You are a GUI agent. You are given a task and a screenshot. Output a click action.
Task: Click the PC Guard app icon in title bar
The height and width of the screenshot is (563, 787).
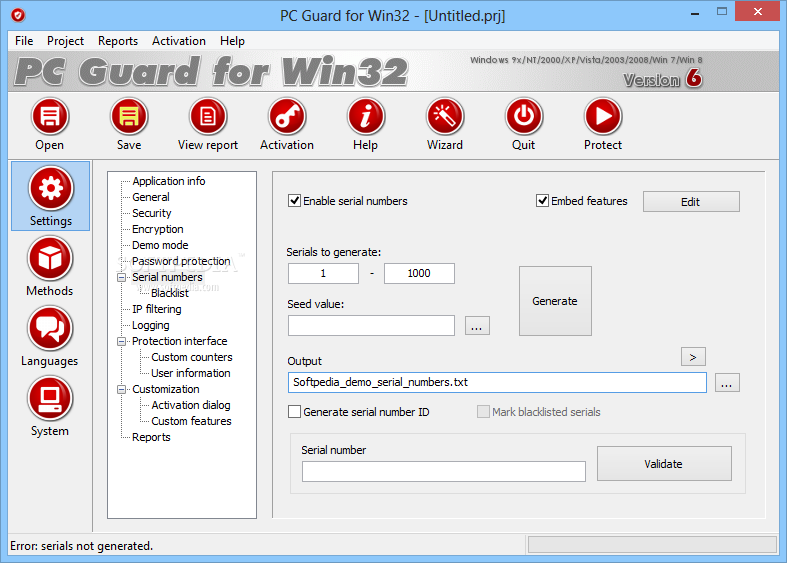(18, 16)
